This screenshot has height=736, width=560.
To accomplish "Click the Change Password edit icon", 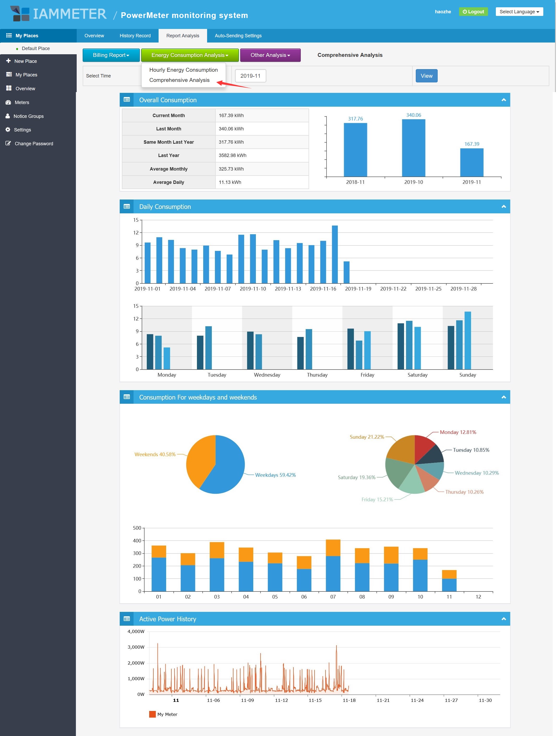I will click(8, 143).
